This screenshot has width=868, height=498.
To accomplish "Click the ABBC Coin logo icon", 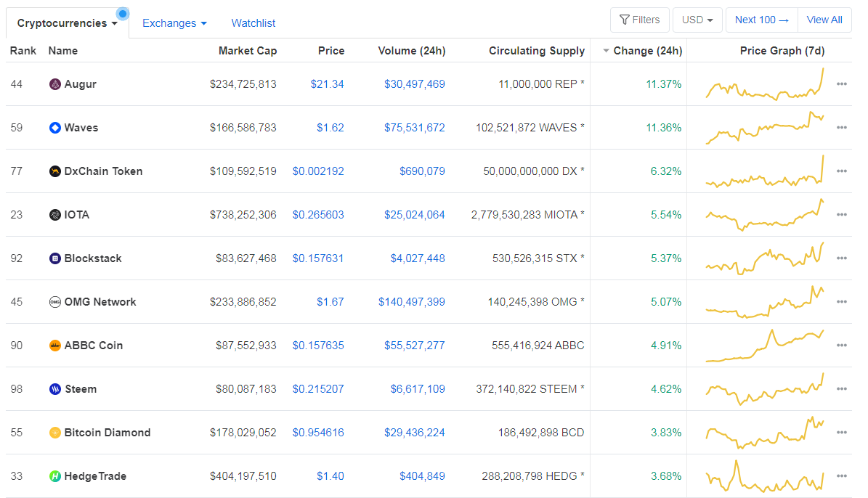I will 54,346.
